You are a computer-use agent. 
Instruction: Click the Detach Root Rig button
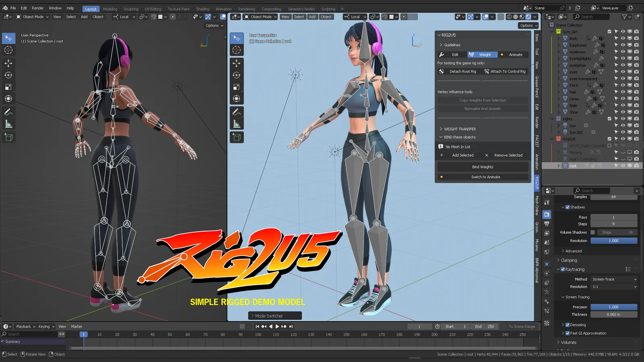click(x=463, y=71)
